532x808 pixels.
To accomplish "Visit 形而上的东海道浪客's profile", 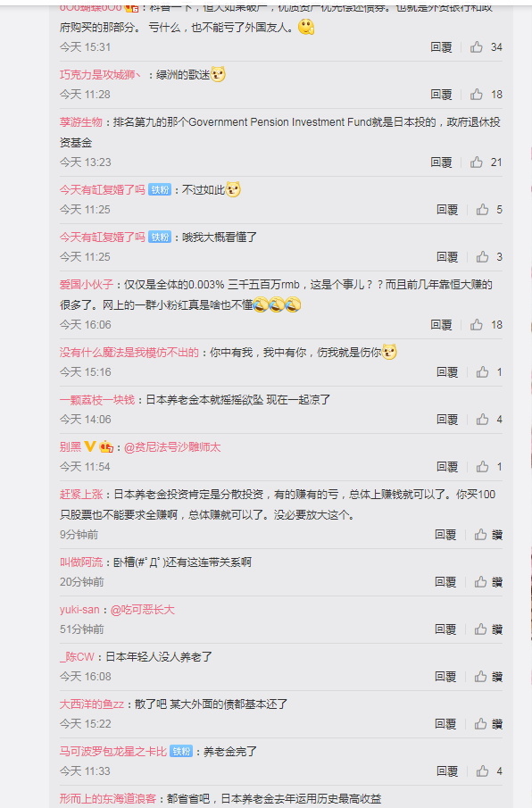I will click(x=108, y=799).
